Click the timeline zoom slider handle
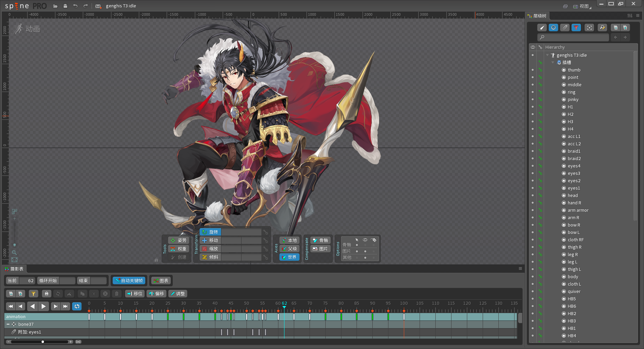Image resolution: width=644 pixels, height=349 pixels. (43, 342)
